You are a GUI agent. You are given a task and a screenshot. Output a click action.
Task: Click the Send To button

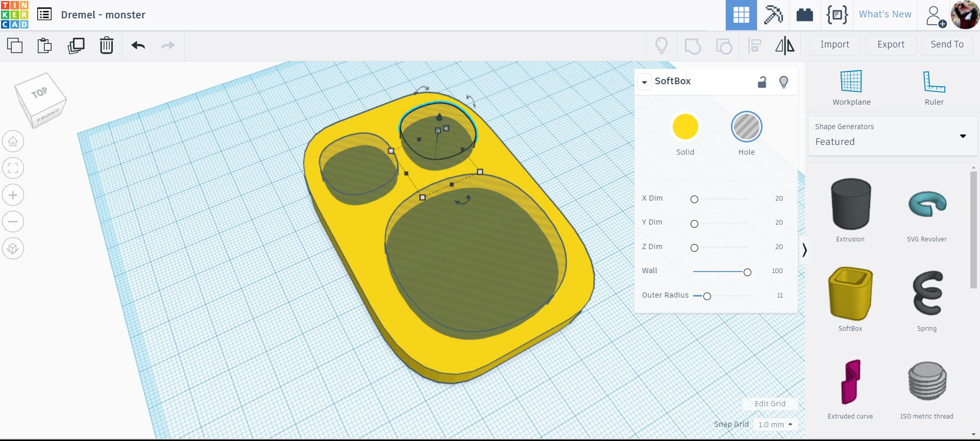tap(947, 45)
